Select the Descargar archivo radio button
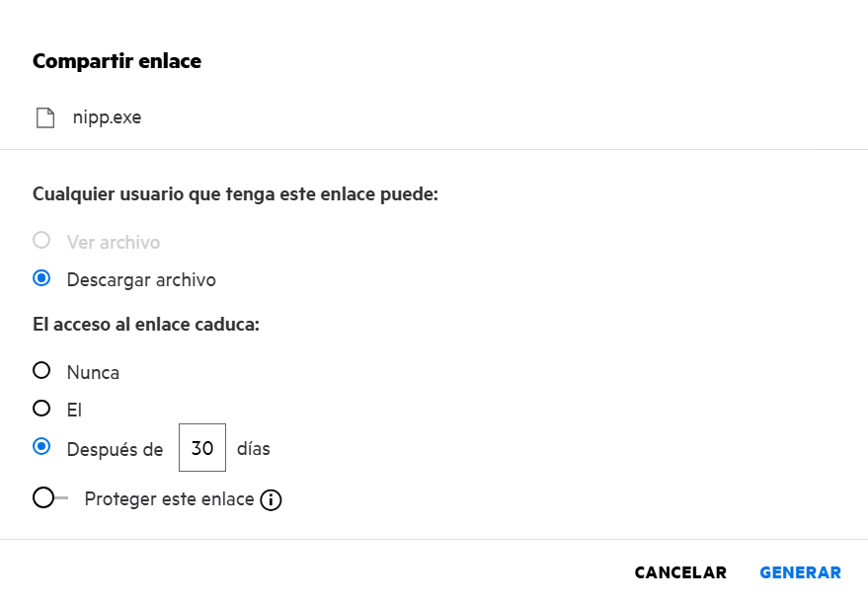This screenshot has width=868, height=603. [41, 279]
